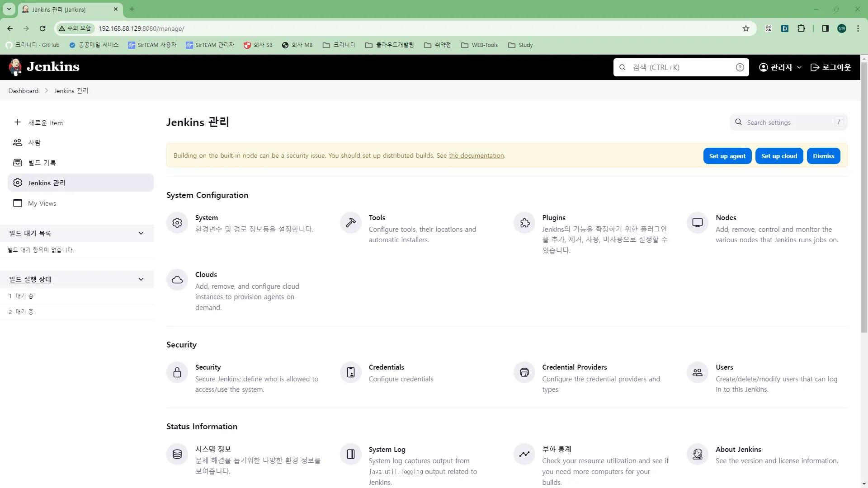This screenshot has width=868, height=488.
Task: Select 빌드 기록 in sidebar
Action: point(42,163)
